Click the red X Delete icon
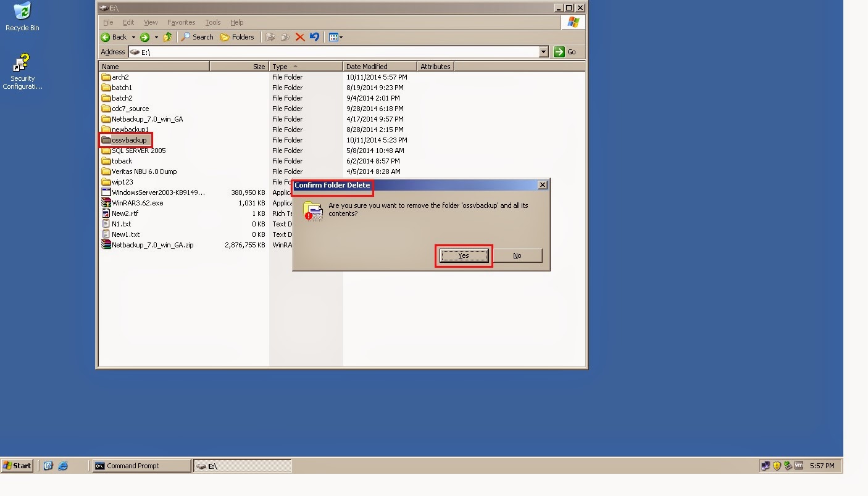This screenshot has width=868, height=496. click(300, 37)
